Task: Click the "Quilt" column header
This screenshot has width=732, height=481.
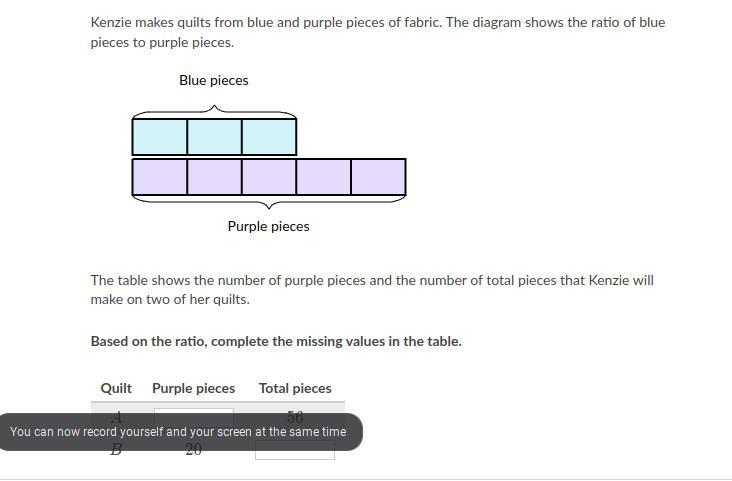Action: tap(116, 388)
